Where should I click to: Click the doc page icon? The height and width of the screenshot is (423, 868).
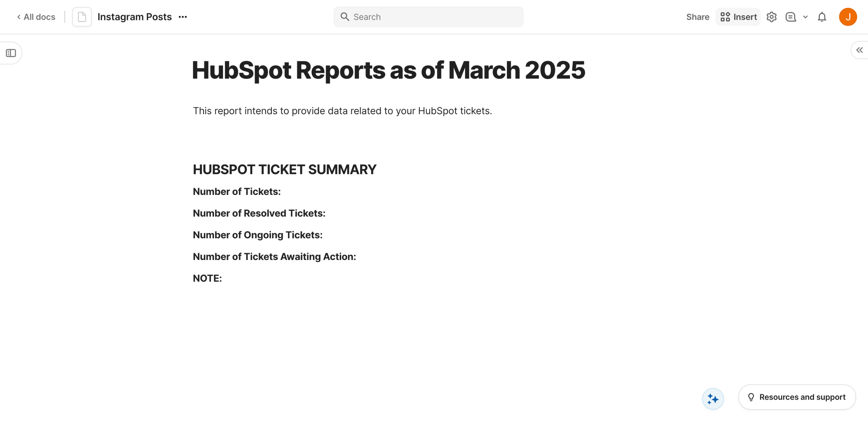82,17
